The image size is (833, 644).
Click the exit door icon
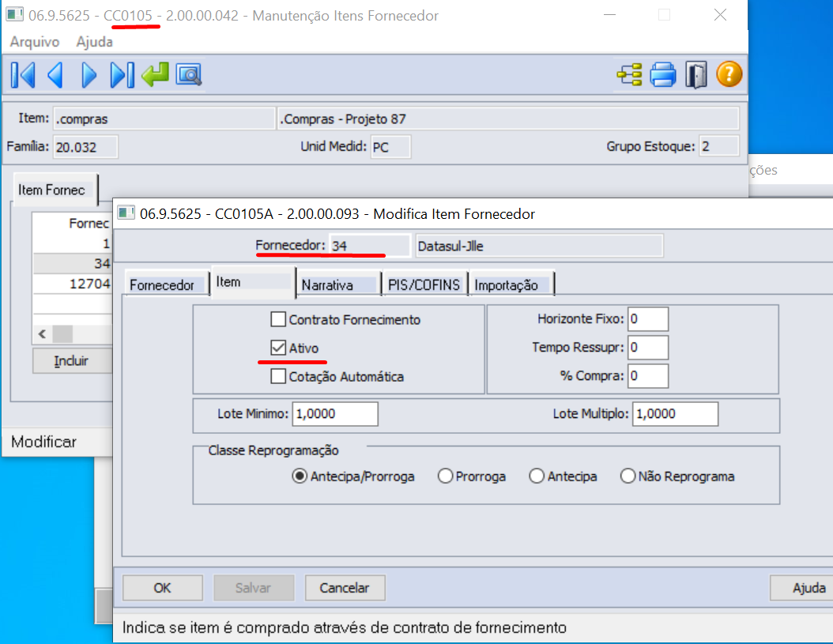696,74
